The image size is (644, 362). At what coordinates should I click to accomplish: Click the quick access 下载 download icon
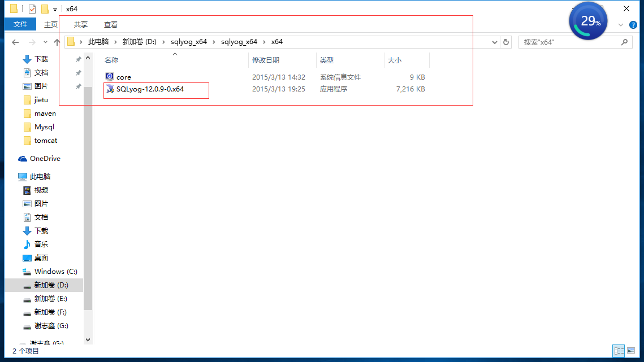click(x=27, y=59)
